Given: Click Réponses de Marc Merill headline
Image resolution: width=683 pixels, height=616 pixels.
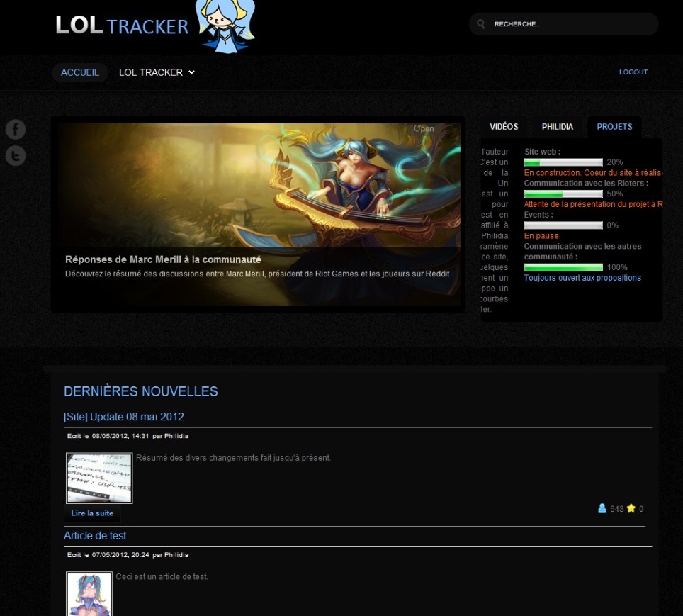Looking at the screenshot, I should pos(164,259).
